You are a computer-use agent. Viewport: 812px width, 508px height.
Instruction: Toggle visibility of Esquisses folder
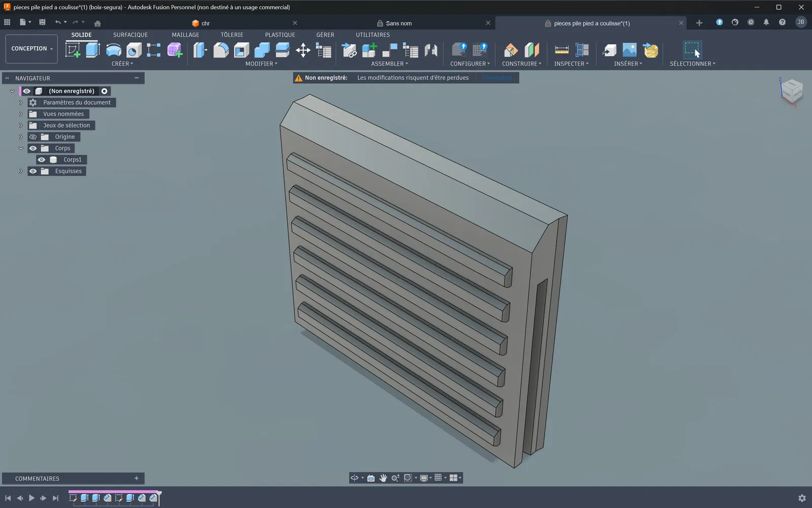point(33,171)
